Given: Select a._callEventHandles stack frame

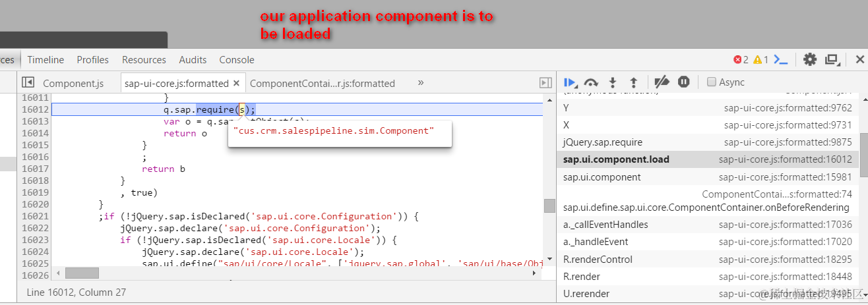Looking at the screenshot, I should [708, 225].
